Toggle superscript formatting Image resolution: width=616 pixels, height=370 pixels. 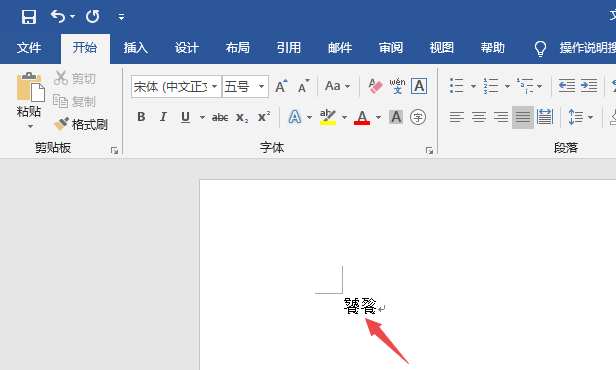264,117
